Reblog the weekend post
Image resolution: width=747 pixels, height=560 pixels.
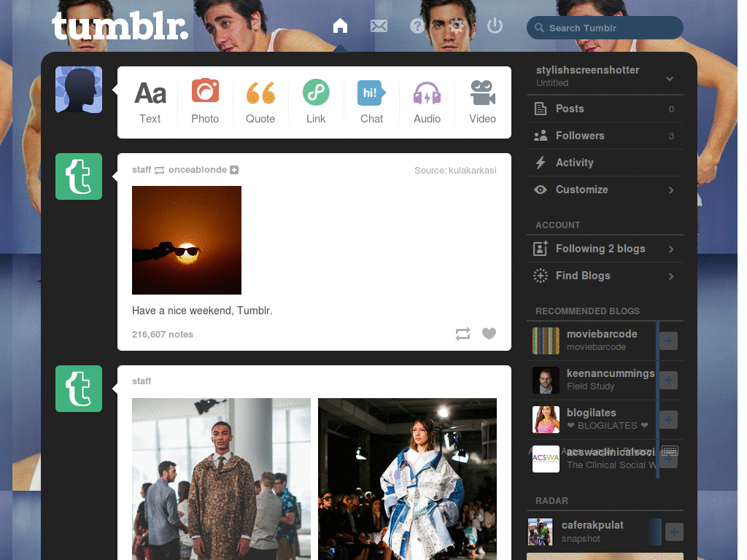coord(462,334)
